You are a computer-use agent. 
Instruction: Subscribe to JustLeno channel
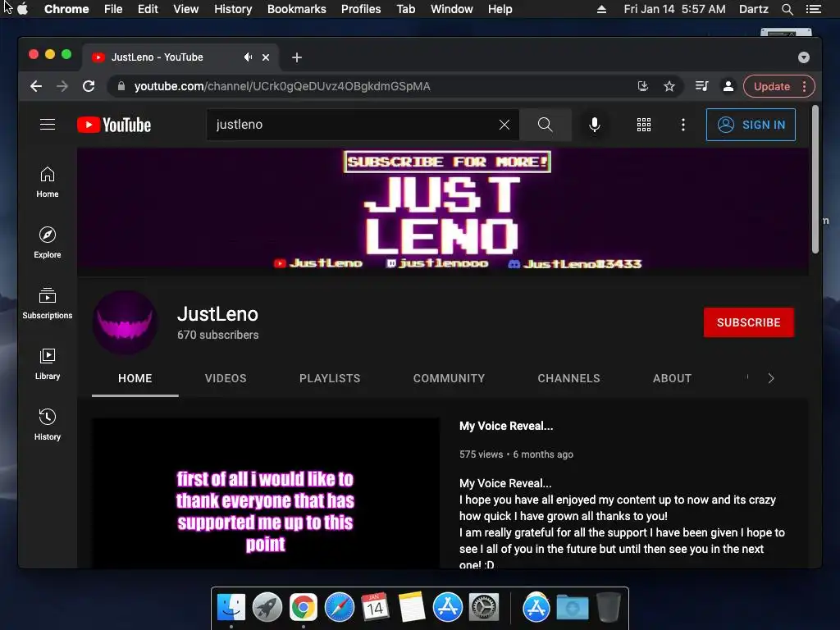point(748,322)
